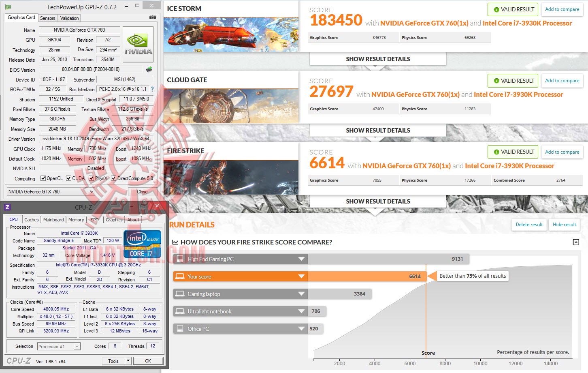Click the orange Your score bar 6614
This screenshot has height=373, width=588.
(x=367, y=277)
